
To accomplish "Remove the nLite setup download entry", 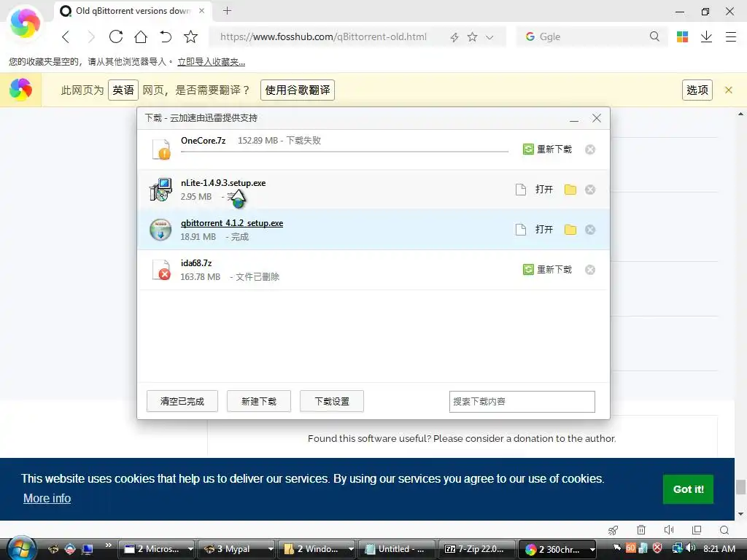I will (590, 190).
